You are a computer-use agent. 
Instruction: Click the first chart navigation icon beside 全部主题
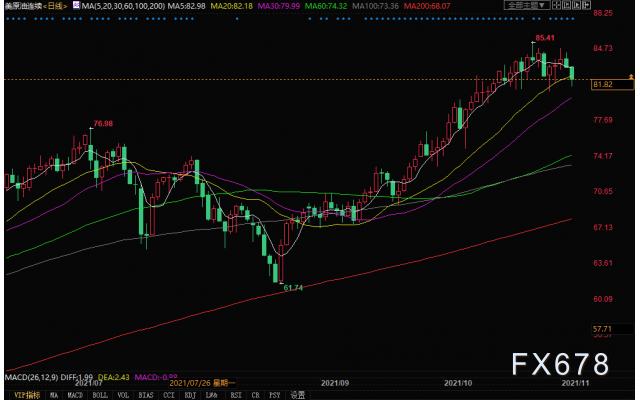556,5
